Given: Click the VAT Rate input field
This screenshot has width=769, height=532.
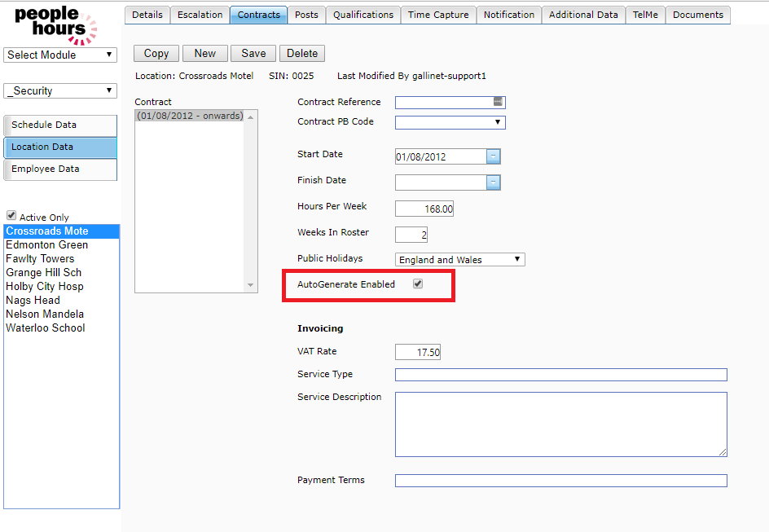Looking at the screenshot, I should [418, 353].
